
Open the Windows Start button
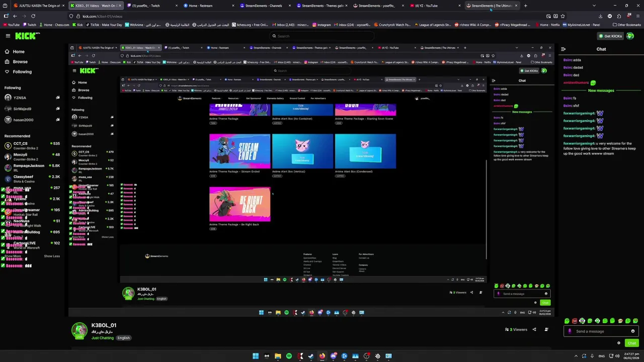256,356
